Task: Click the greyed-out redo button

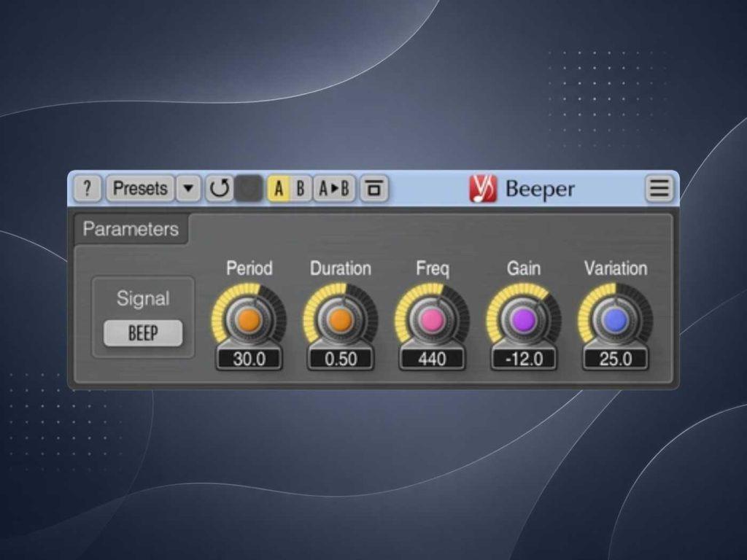Action: 249,189
